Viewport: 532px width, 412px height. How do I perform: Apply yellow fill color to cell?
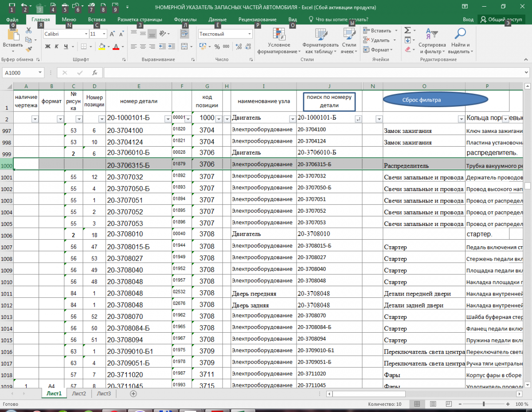(102, 47)
